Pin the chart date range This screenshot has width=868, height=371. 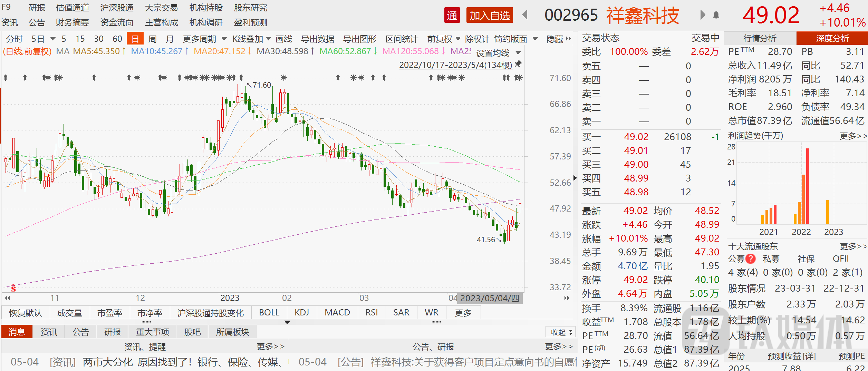pyautogui.click(x=518, y=64)
